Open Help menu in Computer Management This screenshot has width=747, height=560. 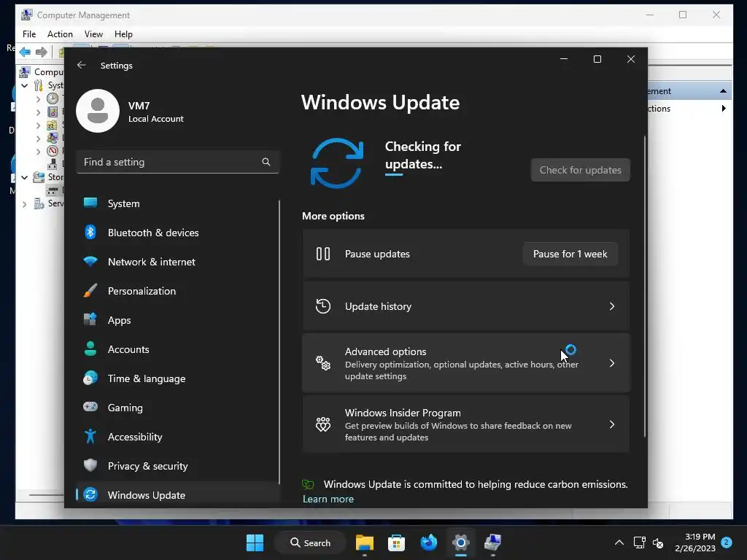click(123, 34)
